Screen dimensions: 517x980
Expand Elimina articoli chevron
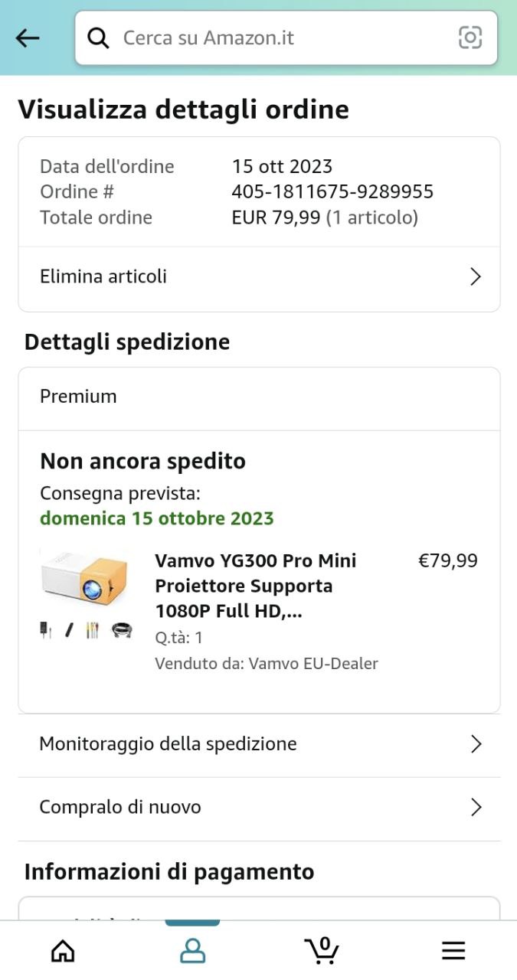point(475,276)
